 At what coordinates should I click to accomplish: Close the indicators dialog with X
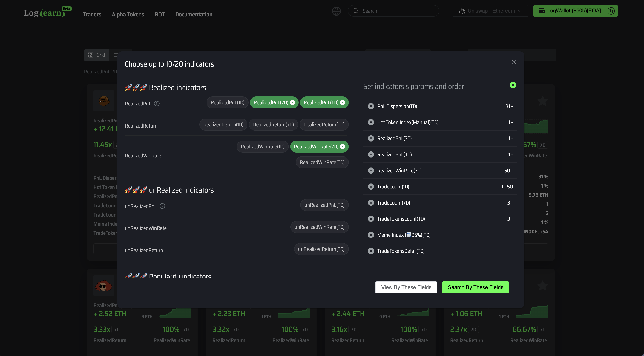(514, 62)
